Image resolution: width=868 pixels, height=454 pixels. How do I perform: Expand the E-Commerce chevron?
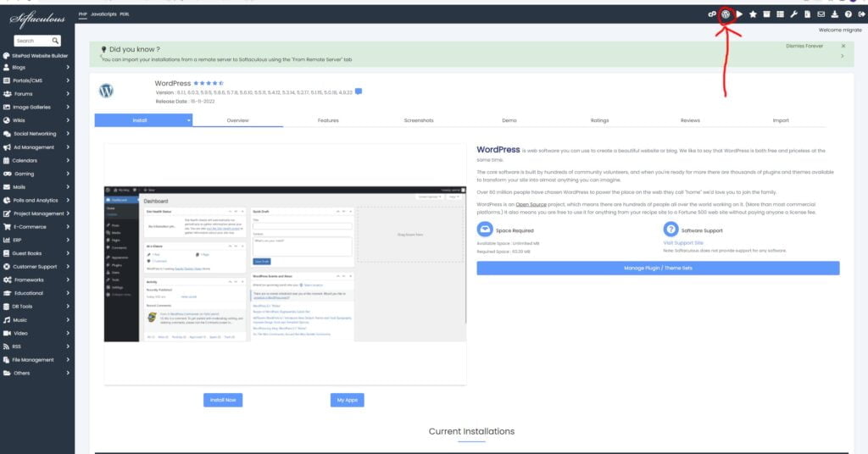pyautogui.click(x=68, y=227)
